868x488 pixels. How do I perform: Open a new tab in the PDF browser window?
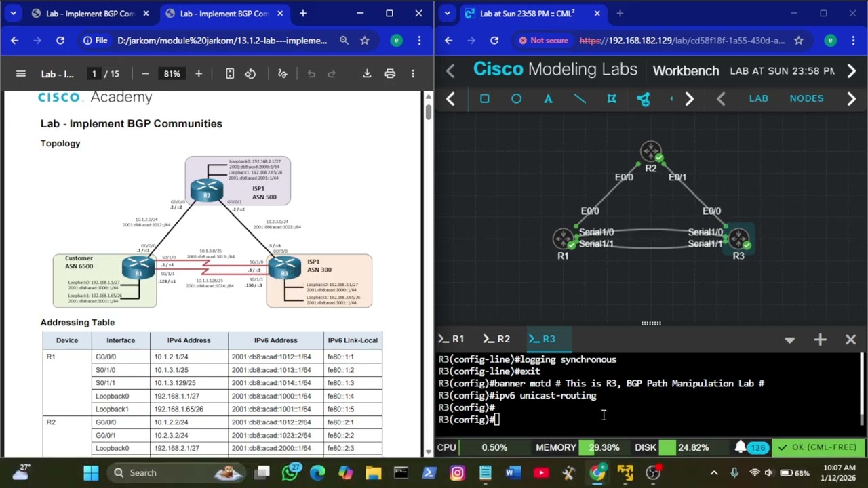point(303,14)
